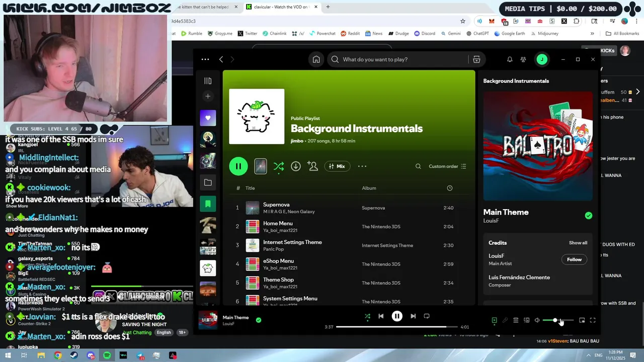Open the Windows Start menu

click(8, 355)
